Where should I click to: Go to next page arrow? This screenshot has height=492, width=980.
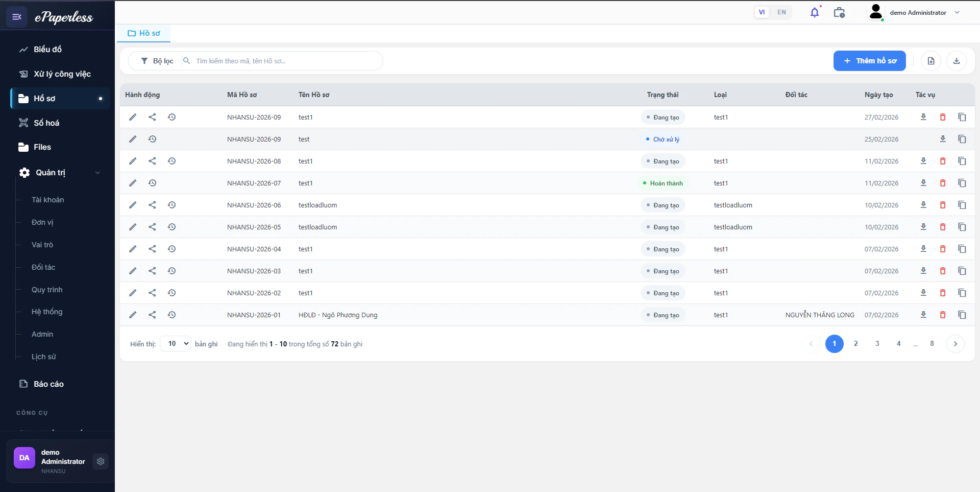[955, 344]
